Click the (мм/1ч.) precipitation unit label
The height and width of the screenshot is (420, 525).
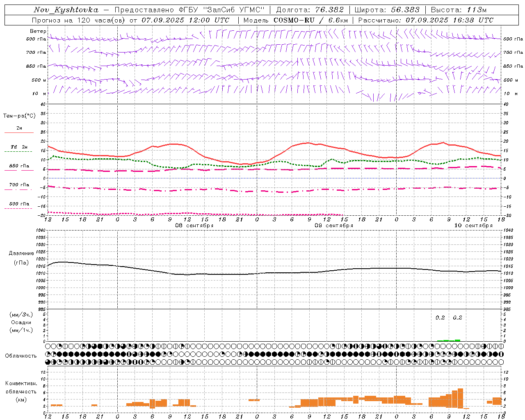click(x=21, y=330)
